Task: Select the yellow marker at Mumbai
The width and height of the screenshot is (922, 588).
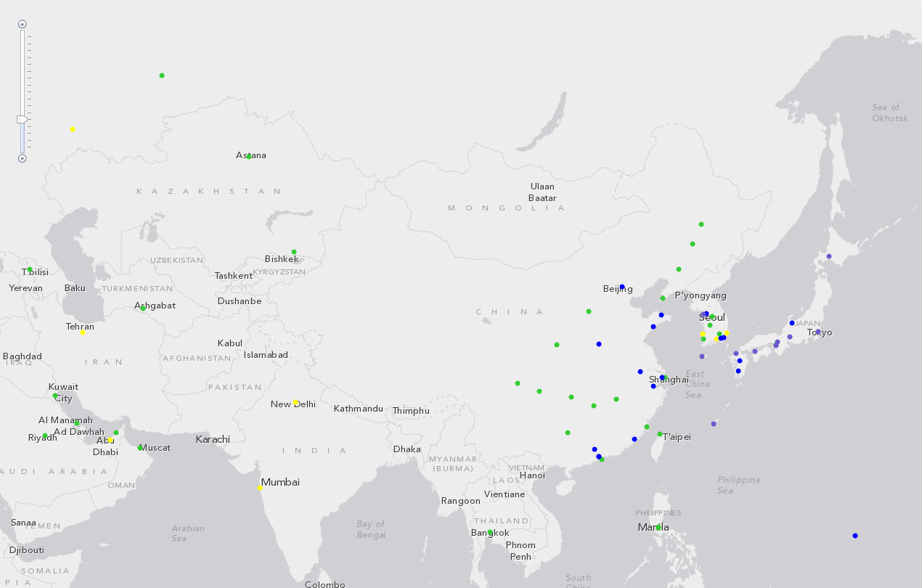Action: point(260,488)
